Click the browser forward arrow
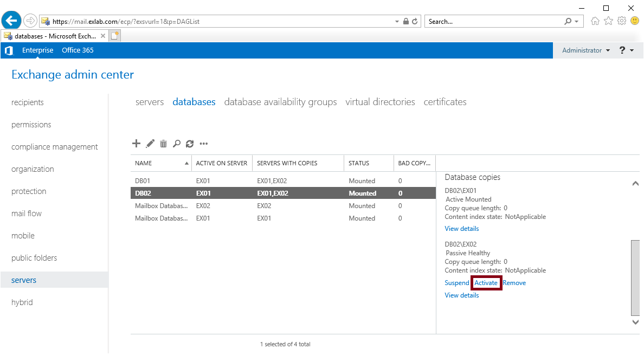644x362 pixels. coord(30,21)
